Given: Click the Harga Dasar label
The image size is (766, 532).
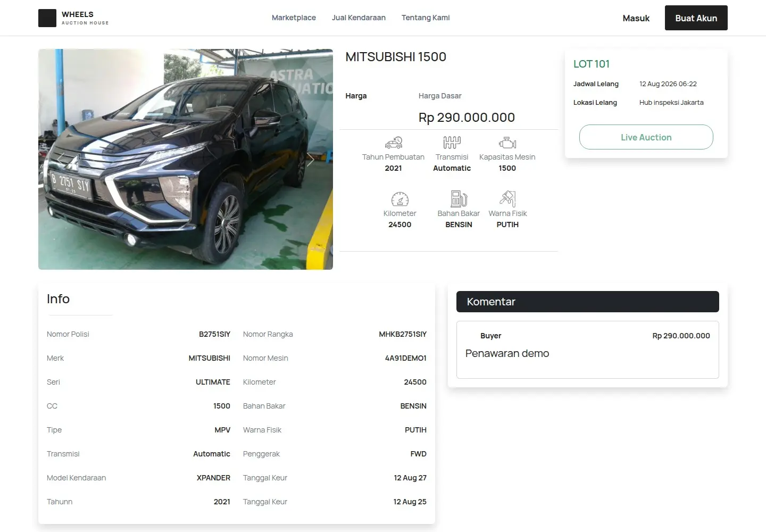Looking at the screenshot, I should [440, 96].
